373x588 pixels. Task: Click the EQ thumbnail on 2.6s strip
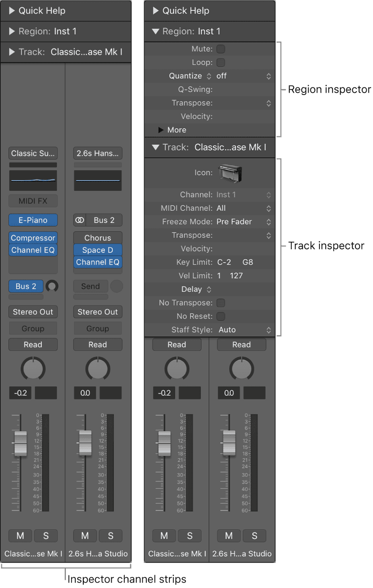pos(98,180)
